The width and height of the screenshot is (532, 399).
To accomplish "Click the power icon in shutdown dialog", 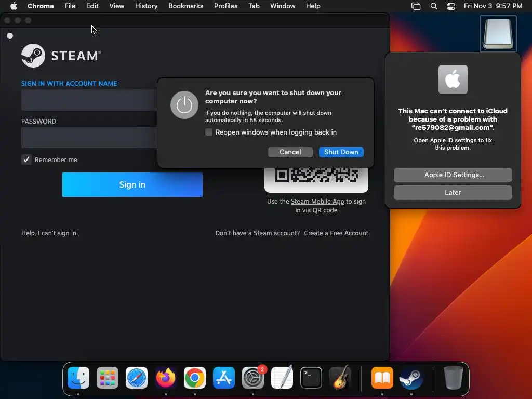I will click(x=184, y=105).
